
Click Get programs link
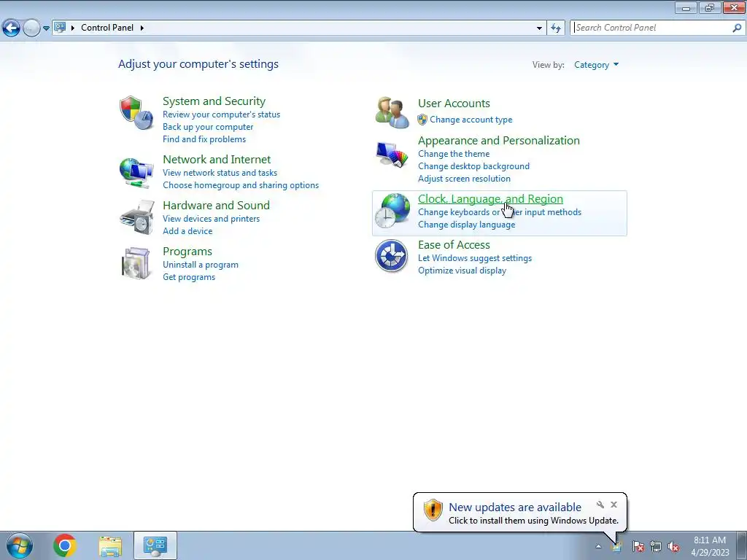(x=189, y=277)
